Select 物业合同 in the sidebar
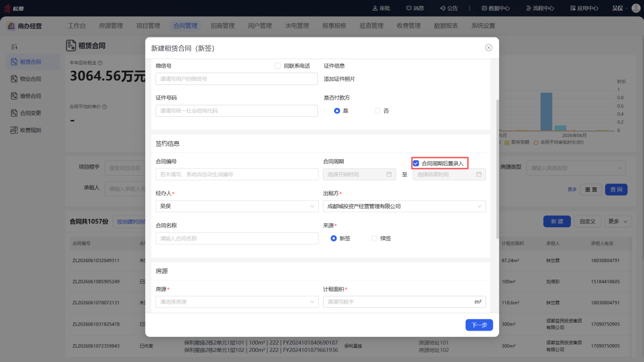644x362 pixels. click(x=30, y=79)
